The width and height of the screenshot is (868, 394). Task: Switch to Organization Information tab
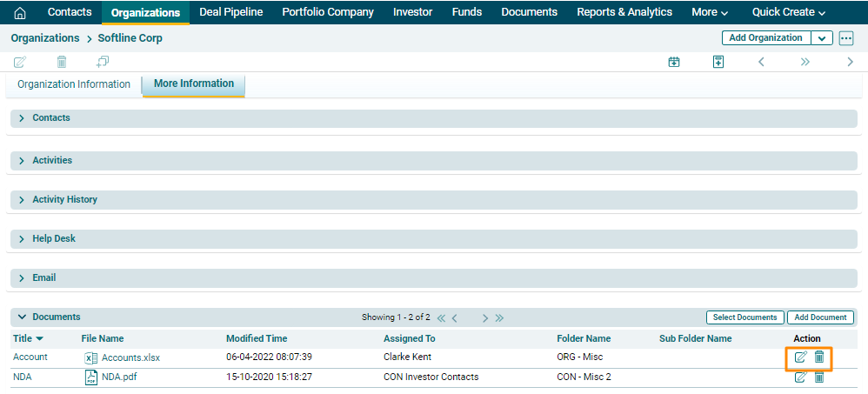[74, 84]
